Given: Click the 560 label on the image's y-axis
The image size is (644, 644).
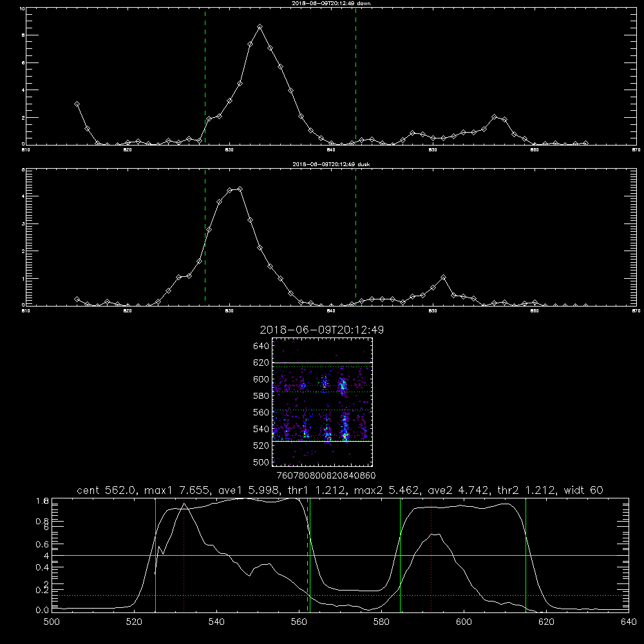Looking at the screenshot, I should pos(261,412).
